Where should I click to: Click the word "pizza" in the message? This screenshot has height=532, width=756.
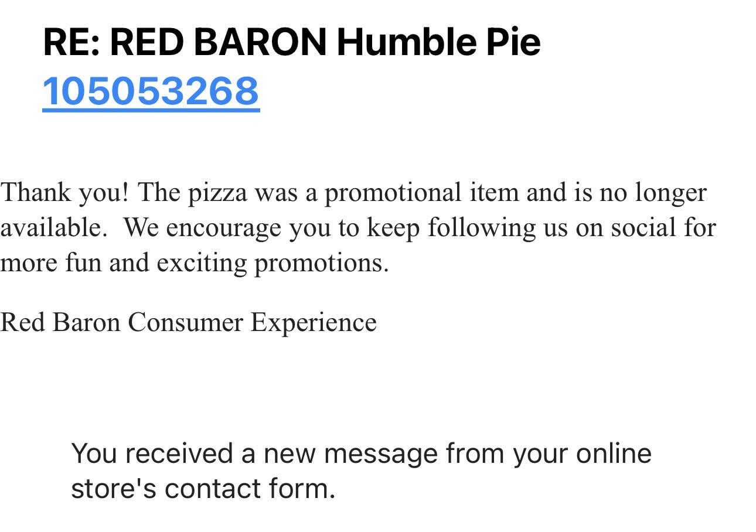(x=217, y=193)
